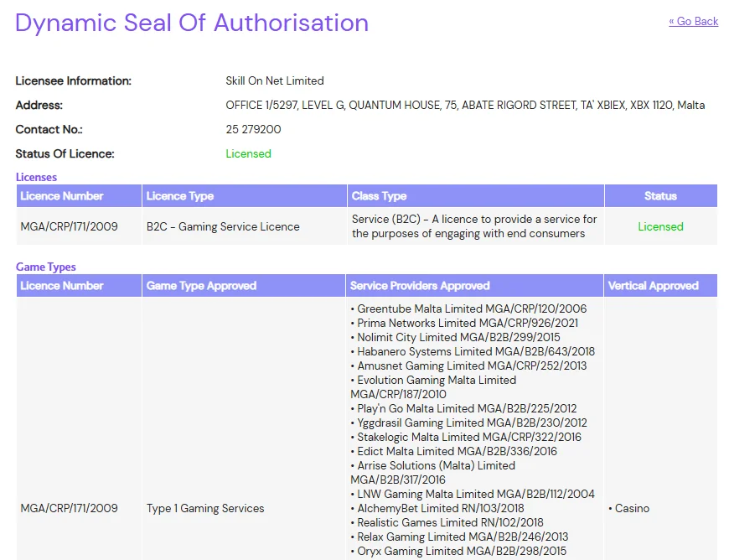The width and height of the screenshot is (729, 560).
Task: Click the Casino vertical entry
Action: click(628, 508)
